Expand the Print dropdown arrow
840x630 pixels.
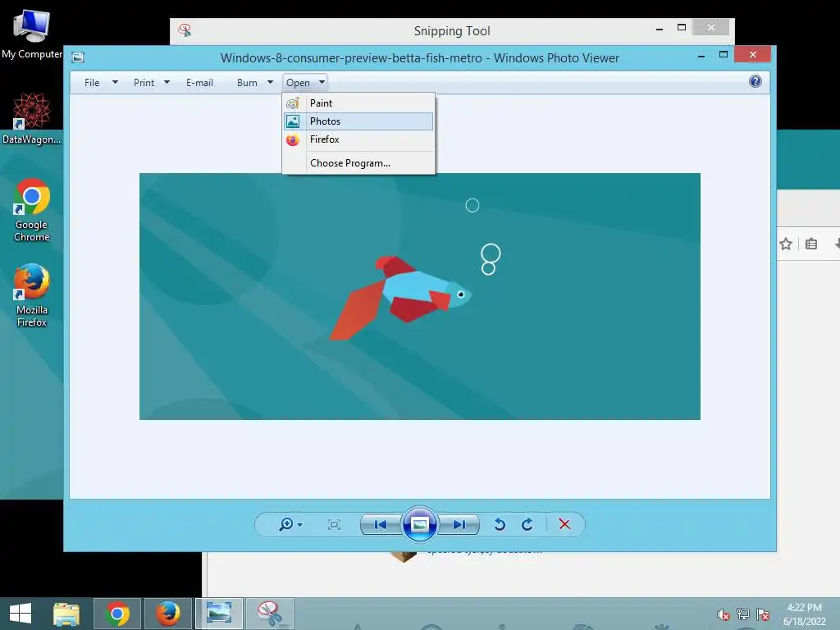click(167, 82)
